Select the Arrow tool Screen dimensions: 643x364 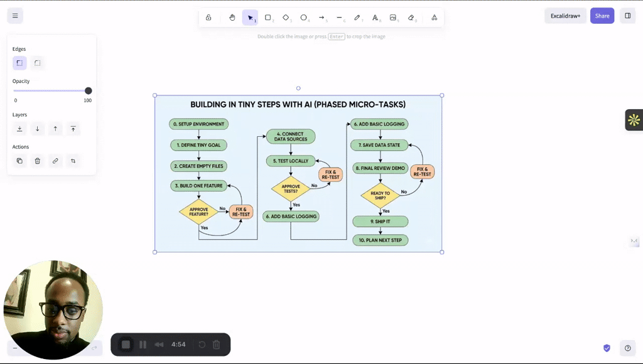tap(321, 17)
